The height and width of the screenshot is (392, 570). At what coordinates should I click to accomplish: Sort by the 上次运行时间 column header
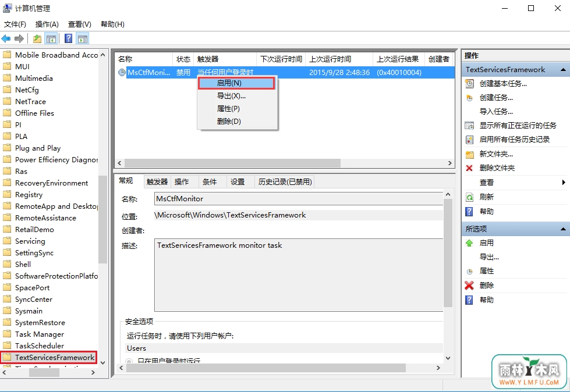click(x=339, y=59)
